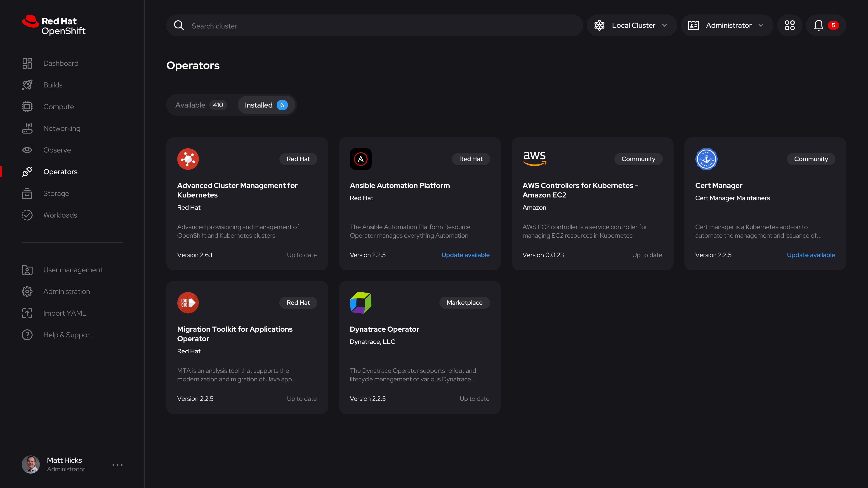Open Matt Hicks user options menu
This screenshot has height=488, width=868.
(x=117, y=465)
